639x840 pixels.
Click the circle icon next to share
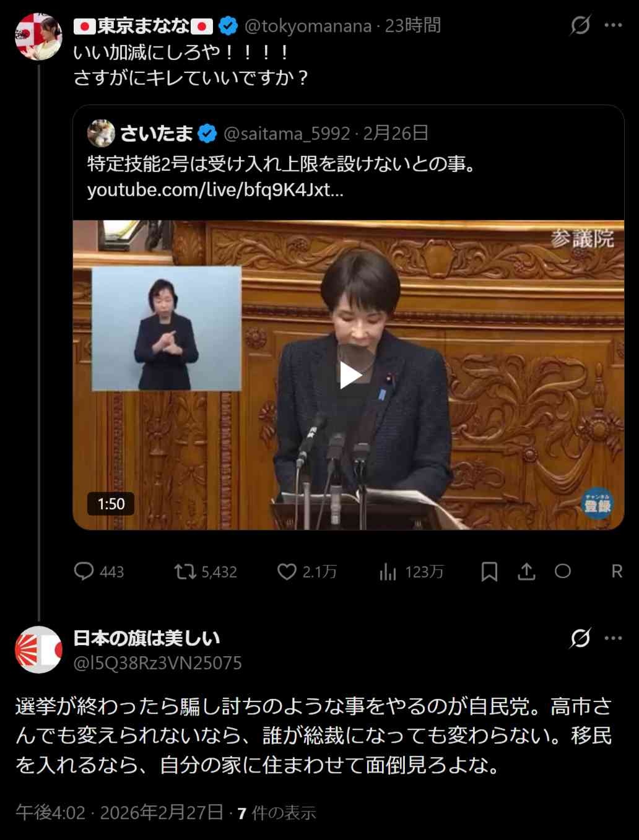point(563,571)
